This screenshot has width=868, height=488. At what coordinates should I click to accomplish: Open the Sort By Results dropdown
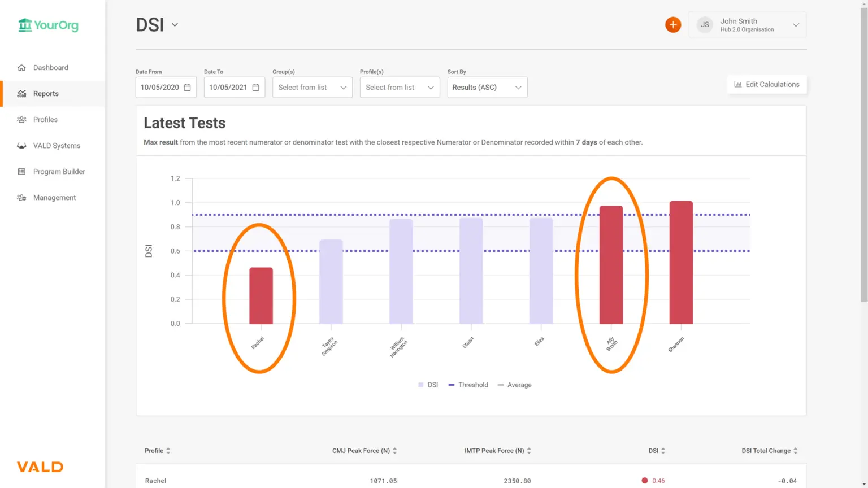pos(487,88)
